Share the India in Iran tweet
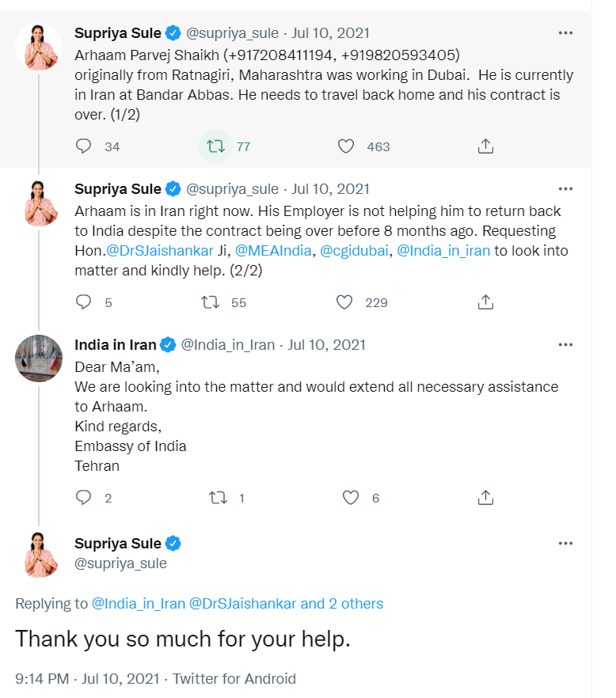 pos(486,498)
